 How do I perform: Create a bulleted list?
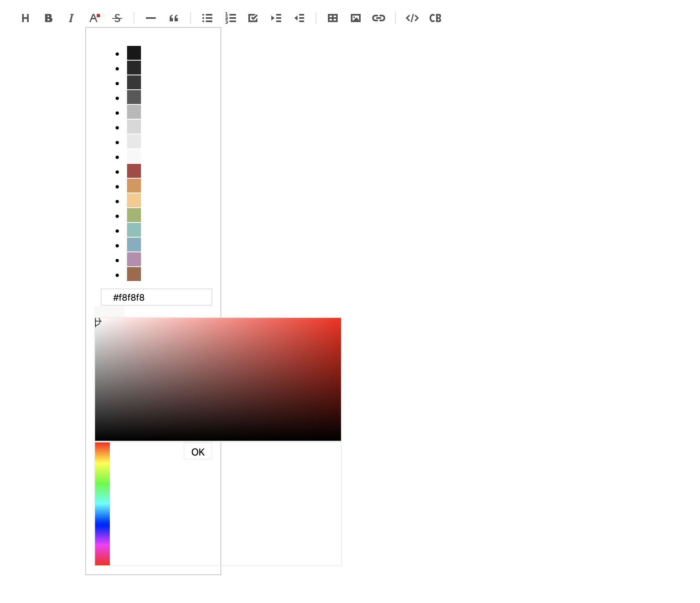pos(207,18)
